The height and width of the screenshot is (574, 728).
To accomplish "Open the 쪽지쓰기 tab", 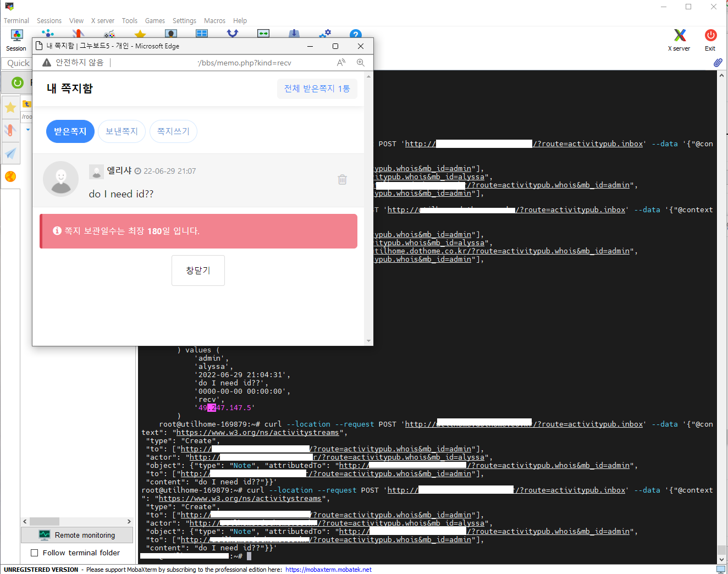I will pos(173,131).
